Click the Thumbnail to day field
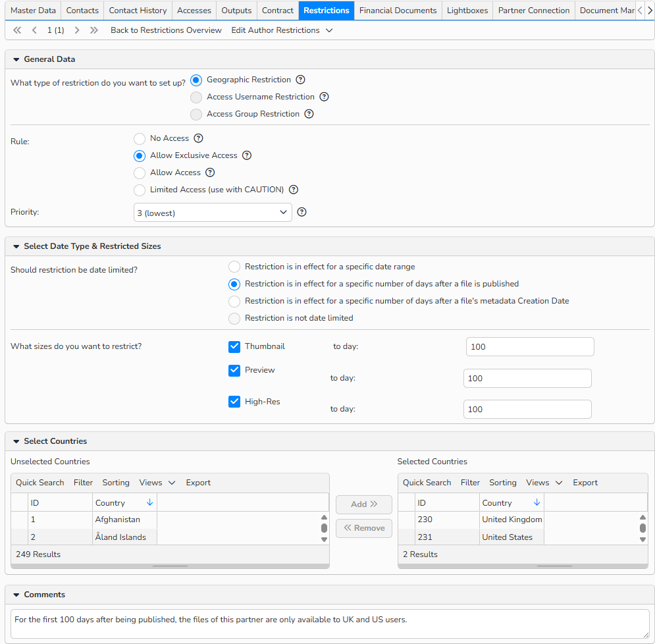The image size is (655, 644). point(530,346)
